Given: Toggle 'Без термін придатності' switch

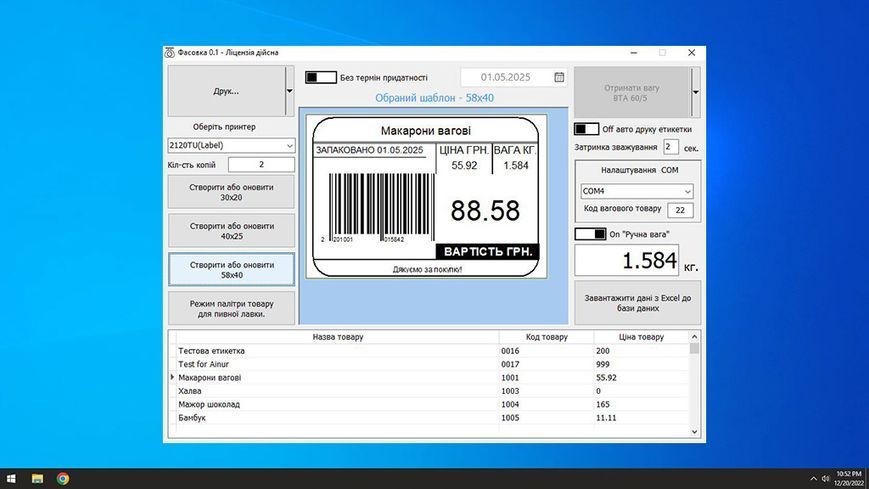Looking at the screenshot, I should click(x=321, y=78).
